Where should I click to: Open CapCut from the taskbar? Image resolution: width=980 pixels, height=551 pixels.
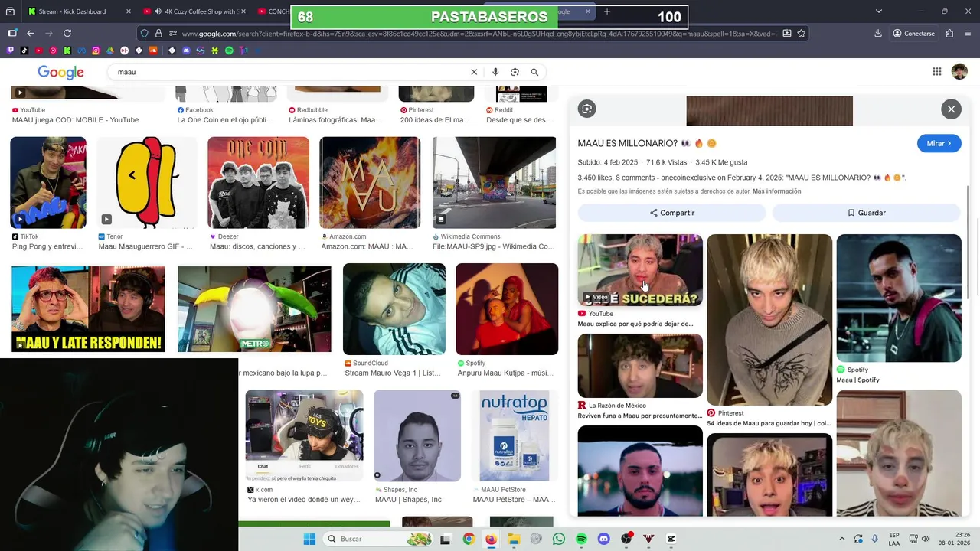671,539
